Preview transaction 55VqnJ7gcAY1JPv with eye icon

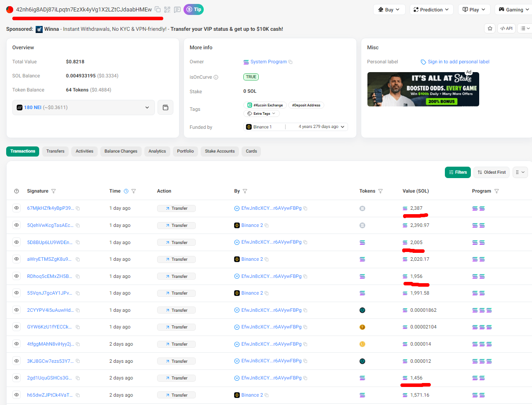point(17,293)
